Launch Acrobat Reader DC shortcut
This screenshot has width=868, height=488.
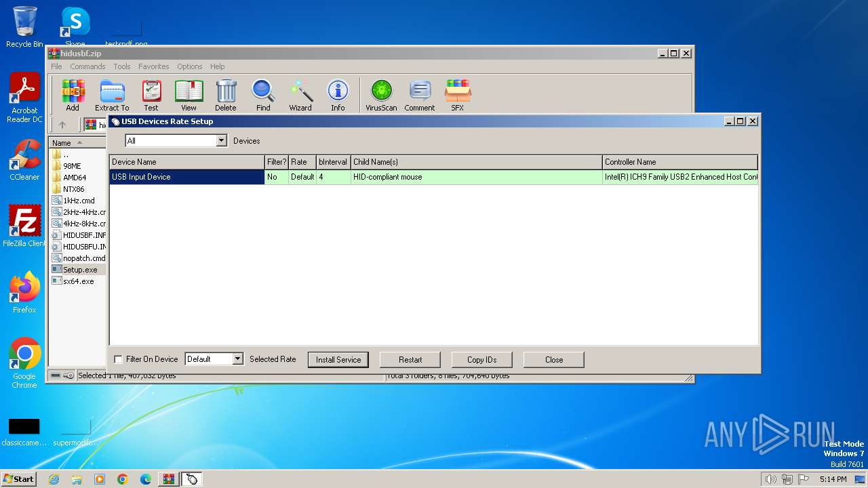[24, 98]
